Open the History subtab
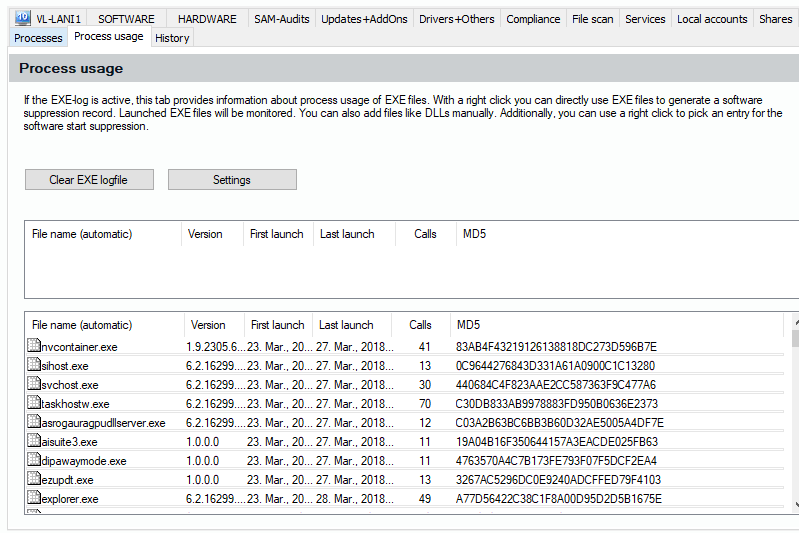 pos(172,38)
